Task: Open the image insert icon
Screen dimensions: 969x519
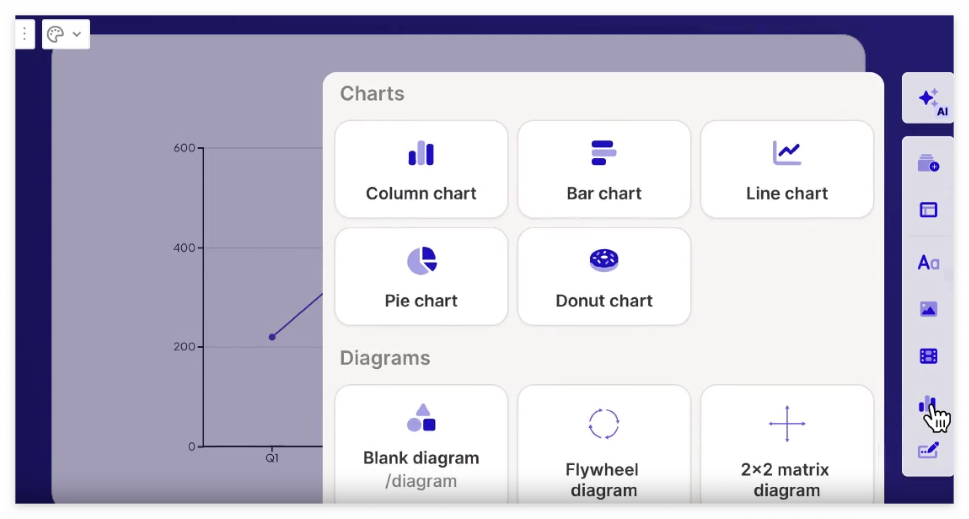Action: click(928, 308)
